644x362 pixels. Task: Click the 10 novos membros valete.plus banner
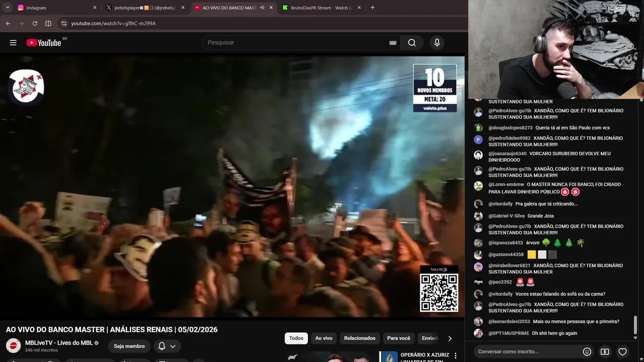435,88
